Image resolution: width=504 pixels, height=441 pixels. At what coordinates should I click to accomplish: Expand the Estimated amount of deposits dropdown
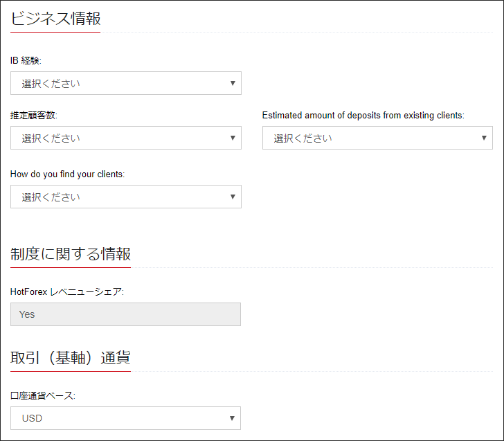pos(377,138)
